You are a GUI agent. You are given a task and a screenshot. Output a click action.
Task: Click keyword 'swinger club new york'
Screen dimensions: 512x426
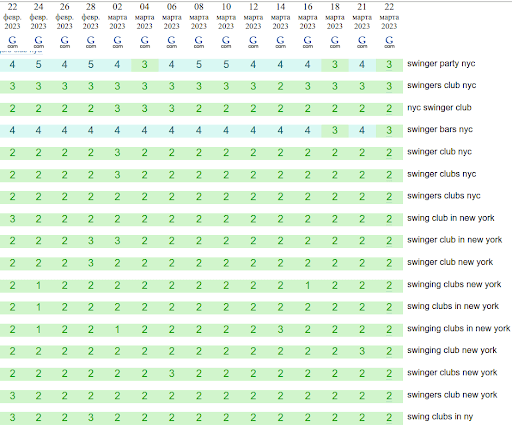click(x=450, y=262)
